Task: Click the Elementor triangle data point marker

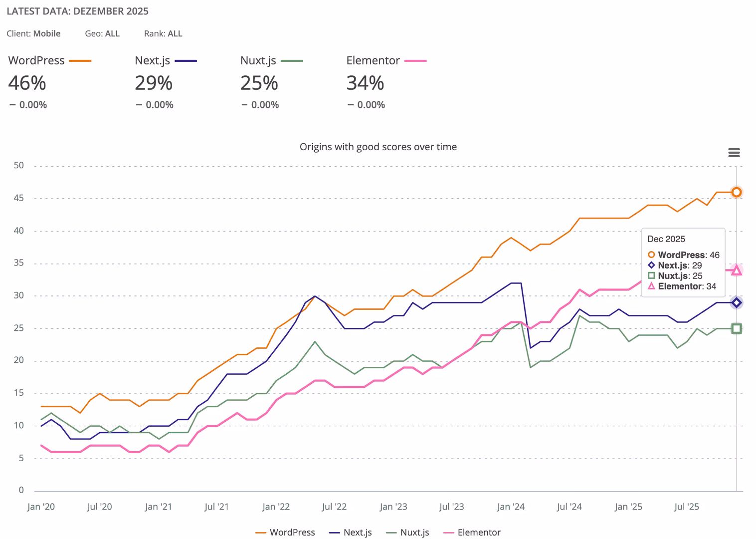Action: 736,270
